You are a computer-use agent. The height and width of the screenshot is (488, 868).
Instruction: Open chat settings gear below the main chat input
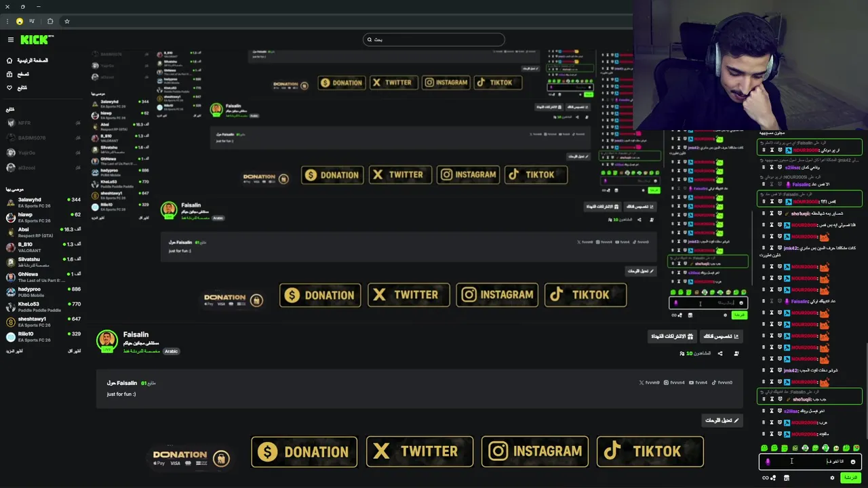click(832, 478)
